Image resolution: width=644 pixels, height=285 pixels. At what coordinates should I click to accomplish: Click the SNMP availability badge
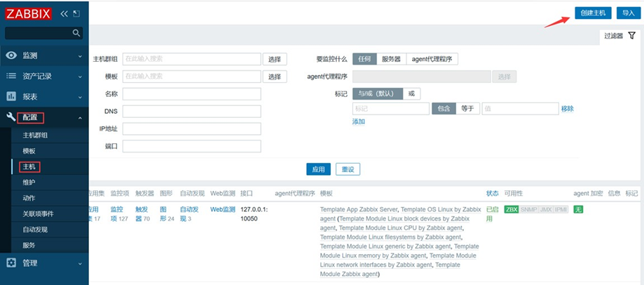coord(528,209)
